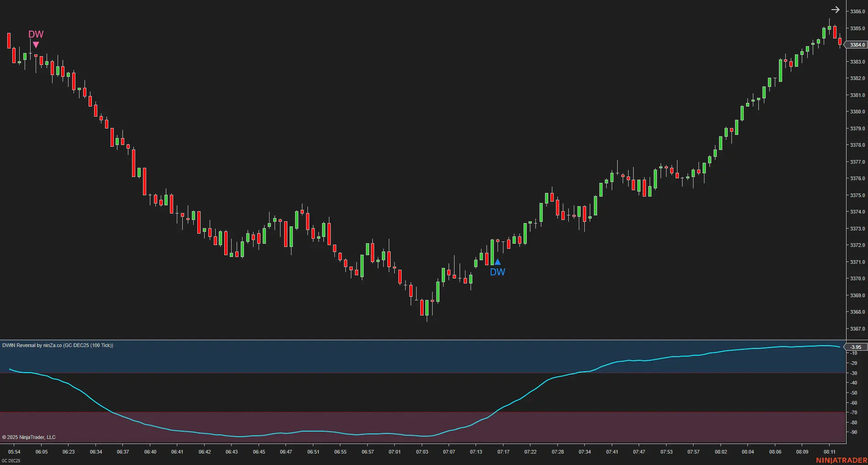Click the 06:05 time axis label
The height and width of the screenshot is (465, 868).
42,452
